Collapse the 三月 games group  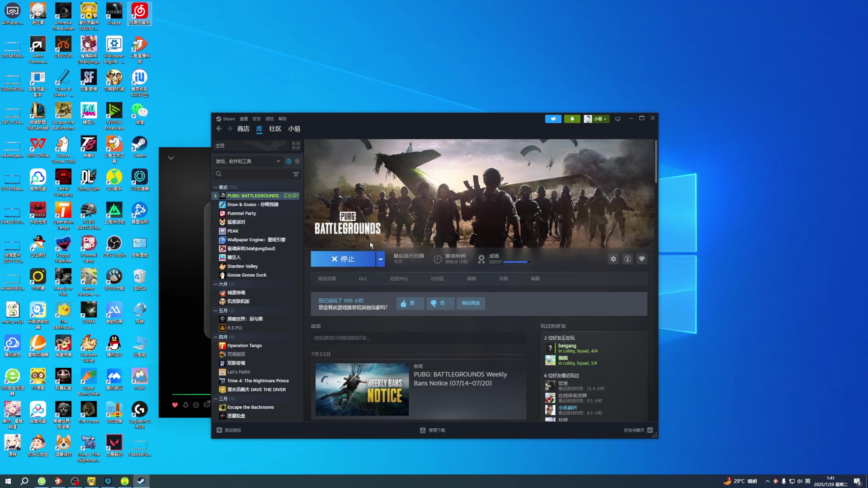216,399
